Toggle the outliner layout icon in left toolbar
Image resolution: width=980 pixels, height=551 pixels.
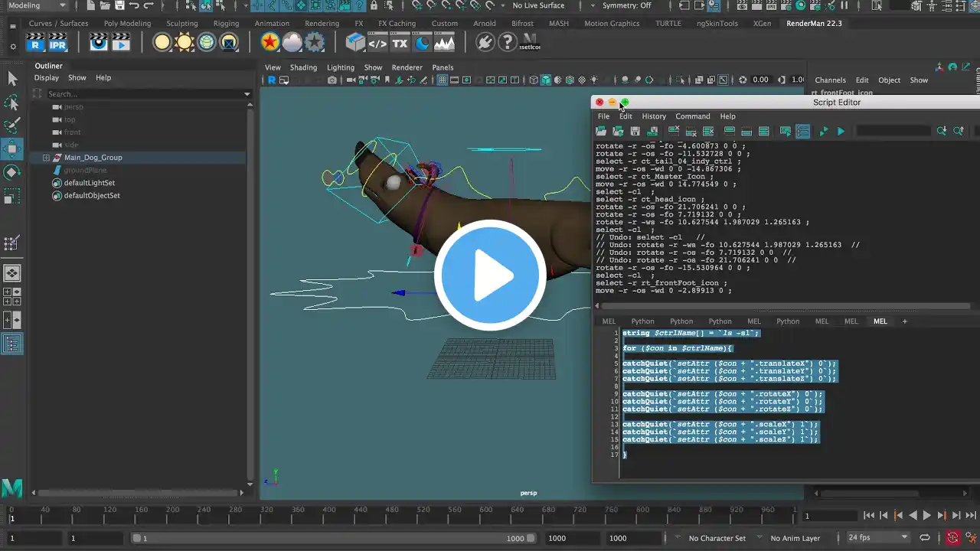tap(12, 344)
